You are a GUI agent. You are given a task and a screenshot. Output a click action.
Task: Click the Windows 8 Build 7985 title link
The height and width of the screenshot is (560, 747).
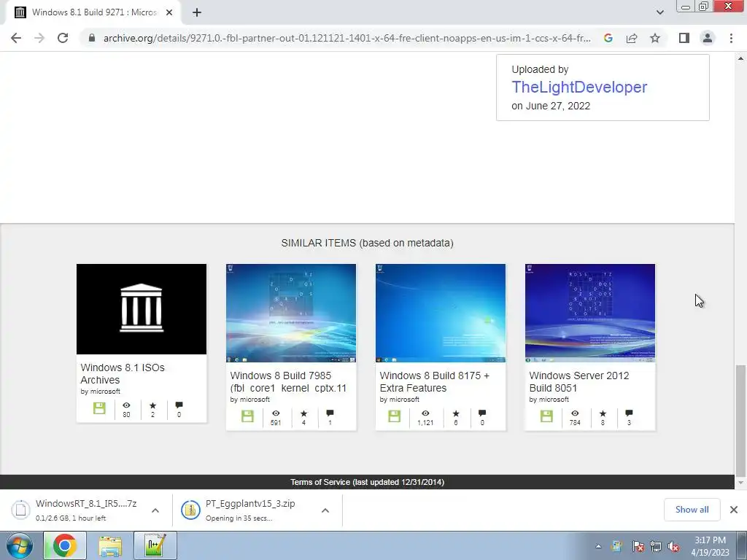(x=288, y=382)
